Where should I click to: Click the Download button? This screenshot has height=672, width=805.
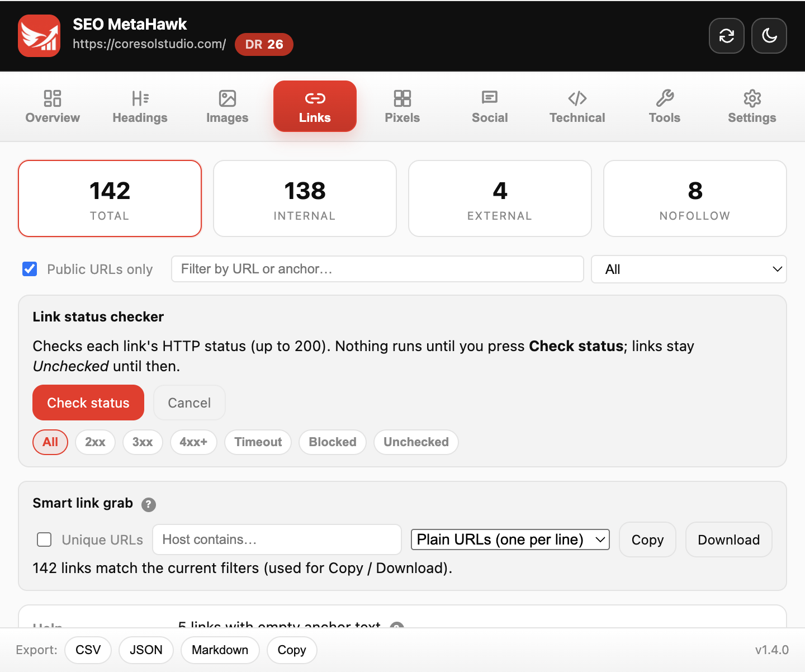(729, 540)
